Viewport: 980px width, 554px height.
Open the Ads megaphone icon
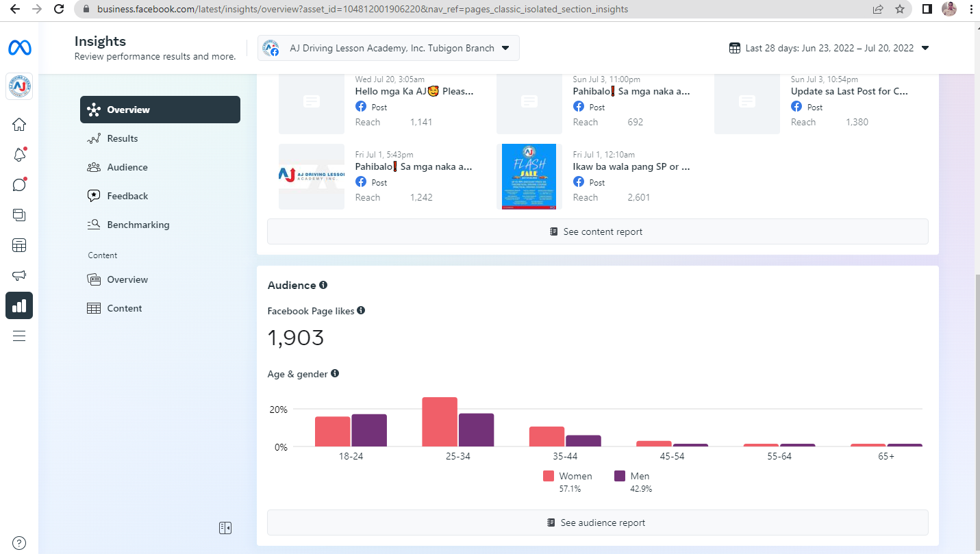(19, 275)
